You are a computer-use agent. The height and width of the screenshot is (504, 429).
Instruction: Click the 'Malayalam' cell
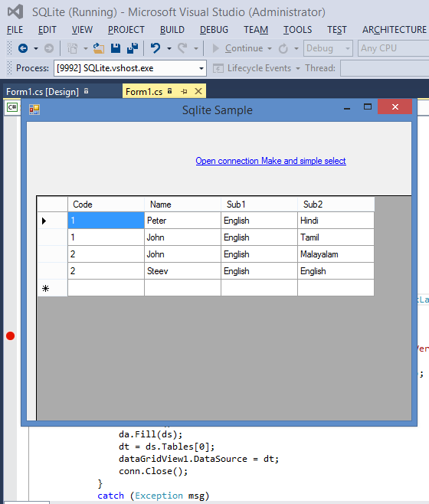[x=336, y=254]
